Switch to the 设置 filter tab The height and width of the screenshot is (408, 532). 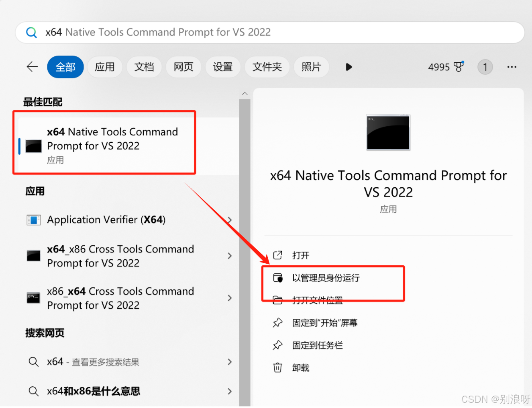[223, 67]
